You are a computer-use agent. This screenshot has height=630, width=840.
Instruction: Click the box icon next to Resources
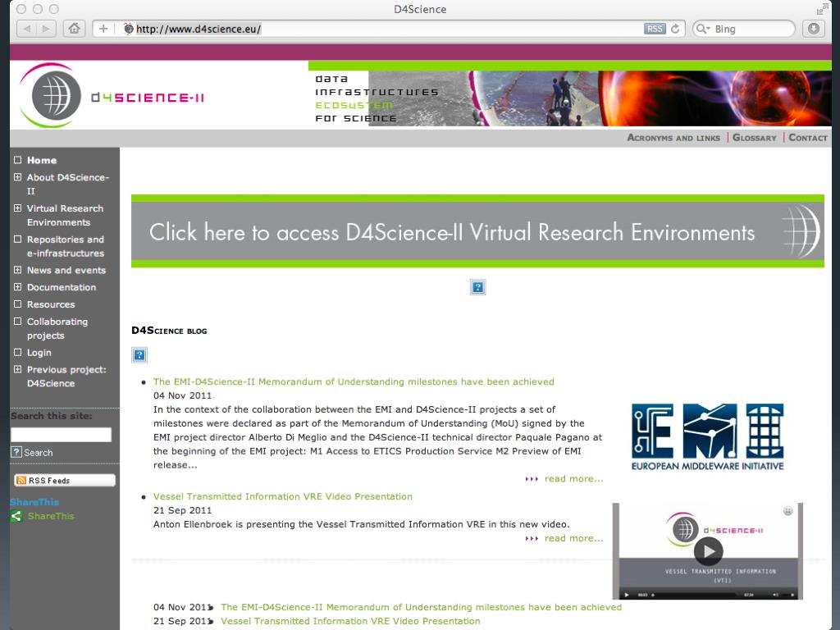click(x=18, y=304)
